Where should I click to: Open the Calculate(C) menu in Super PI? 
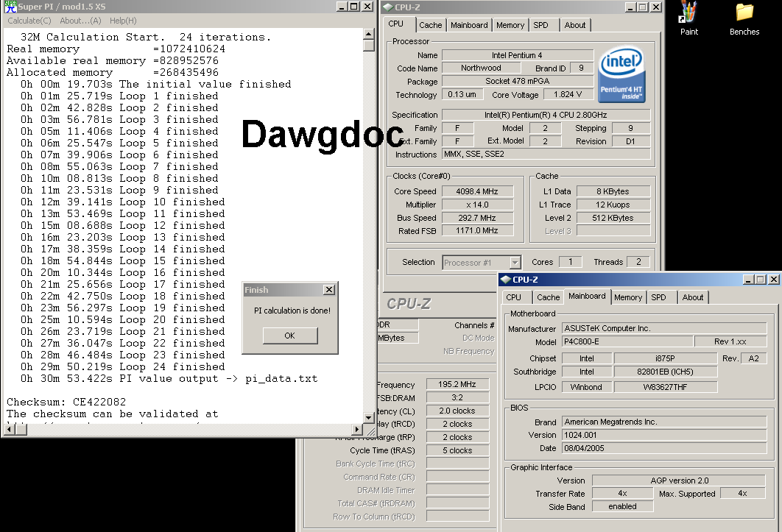(29, 21)
